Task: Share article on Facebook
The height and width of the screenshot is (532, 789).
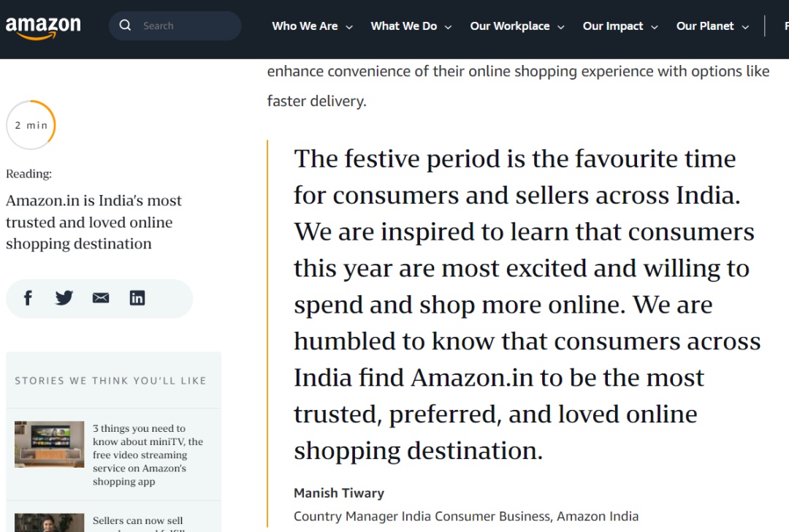Action: click(28, 298)
